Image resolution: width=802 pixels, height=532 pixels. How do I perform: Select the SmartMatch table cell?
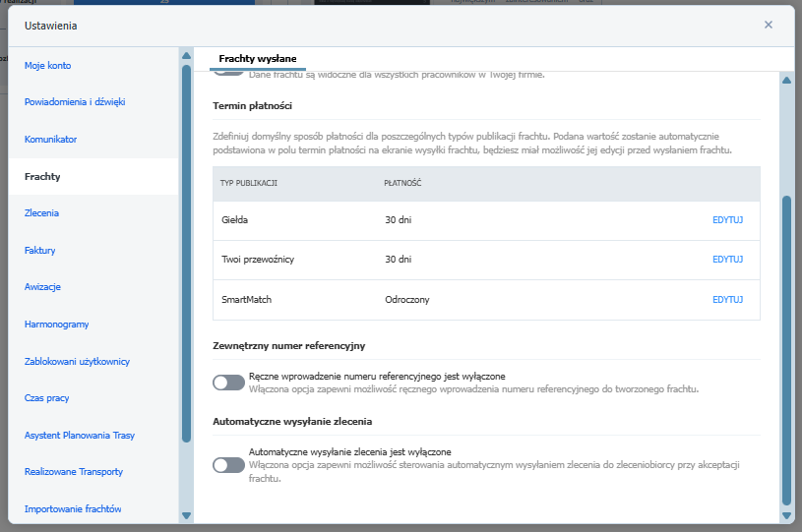tap(247, 300)
